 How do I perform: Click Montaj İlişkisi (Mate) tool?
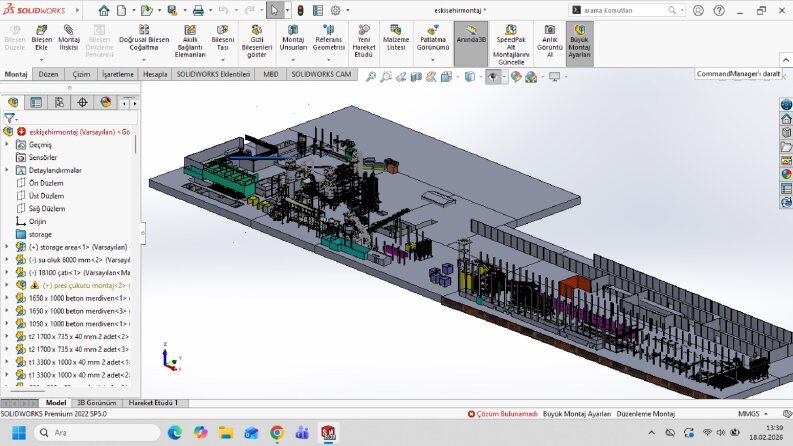click(x=69, y=38)
